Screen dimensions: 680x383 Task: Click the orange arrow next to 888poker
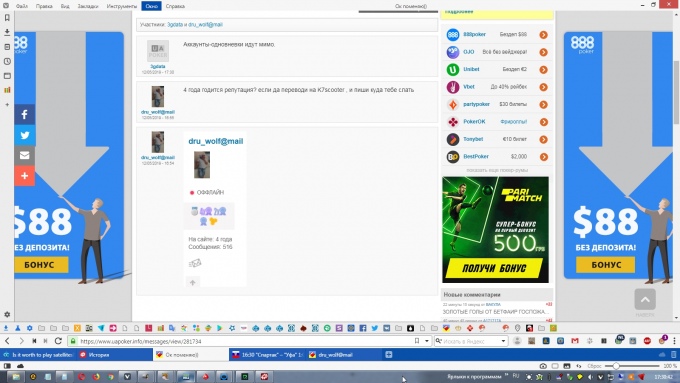(543, 35)
